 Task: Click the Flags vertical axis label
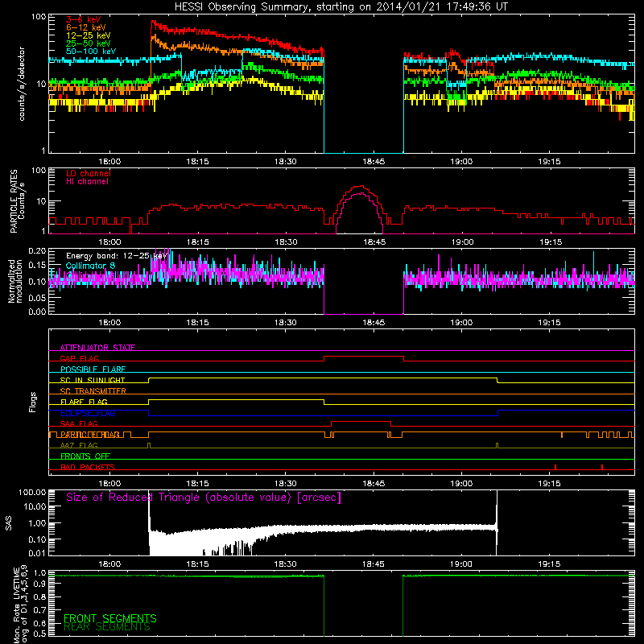point(33,402)
